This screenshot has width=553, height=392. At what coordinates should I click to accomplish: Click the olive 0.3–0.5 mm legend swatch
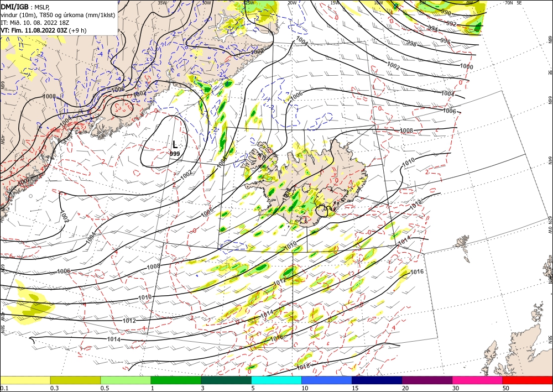click(75, 380)
